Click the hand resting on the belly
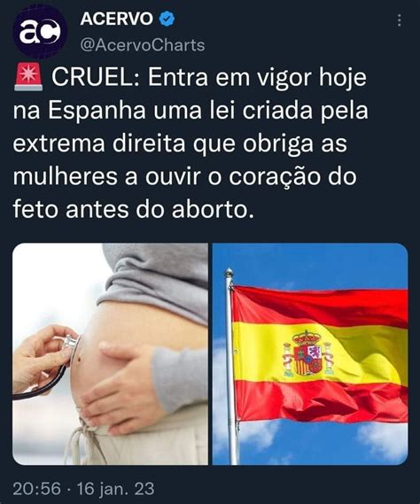This screenshot has width=420, height=504. (x=119, y=387)
